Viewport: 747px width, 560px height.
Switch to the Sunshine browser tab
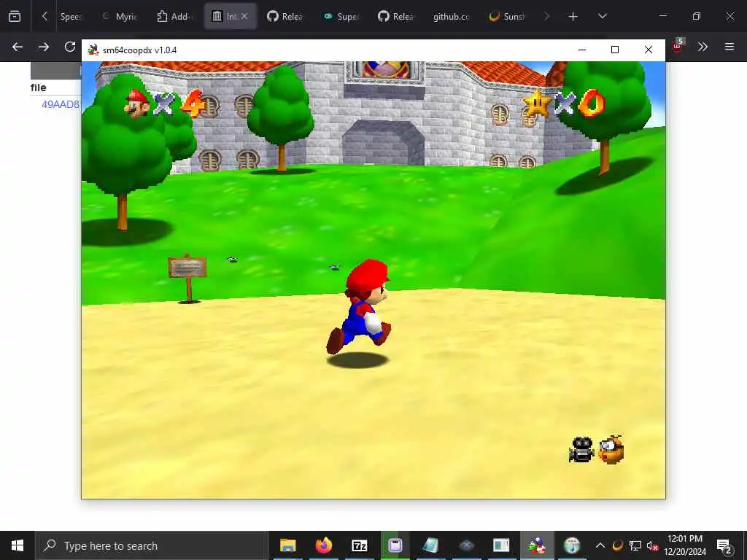click(x=507, y=16)
